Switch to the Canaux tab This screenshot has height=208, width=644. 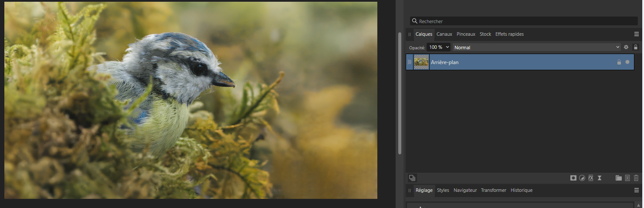click(x=444, y=34)
